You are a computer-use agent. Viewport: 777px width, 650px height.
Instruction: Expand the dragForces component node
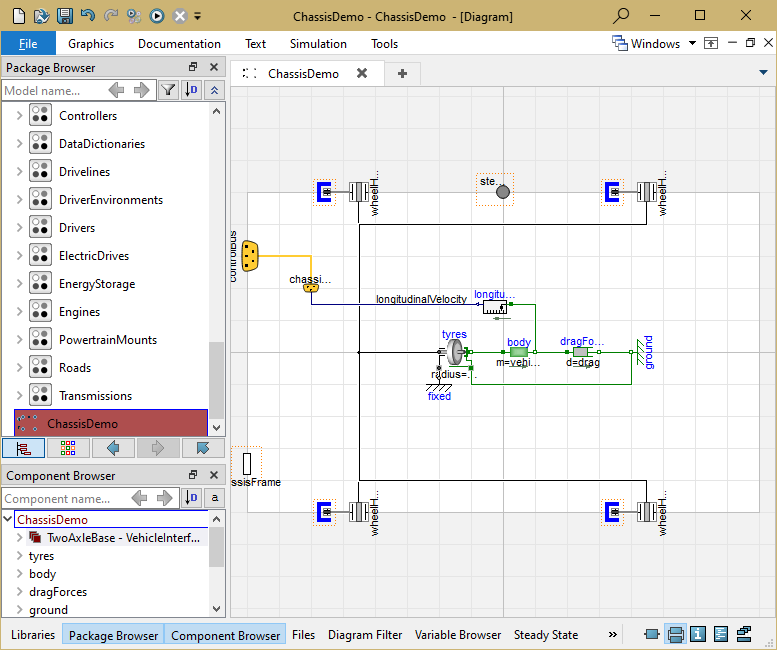point(19,592)
